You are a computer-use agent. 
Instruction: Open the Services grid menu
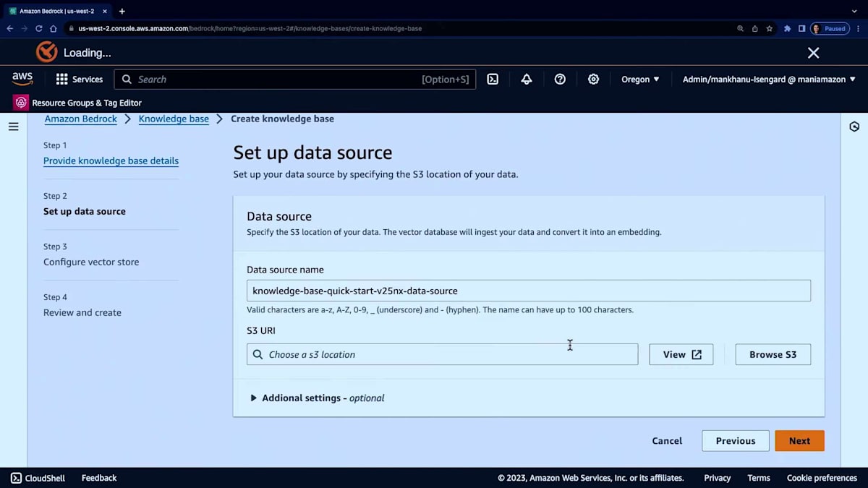click(80, 80)
